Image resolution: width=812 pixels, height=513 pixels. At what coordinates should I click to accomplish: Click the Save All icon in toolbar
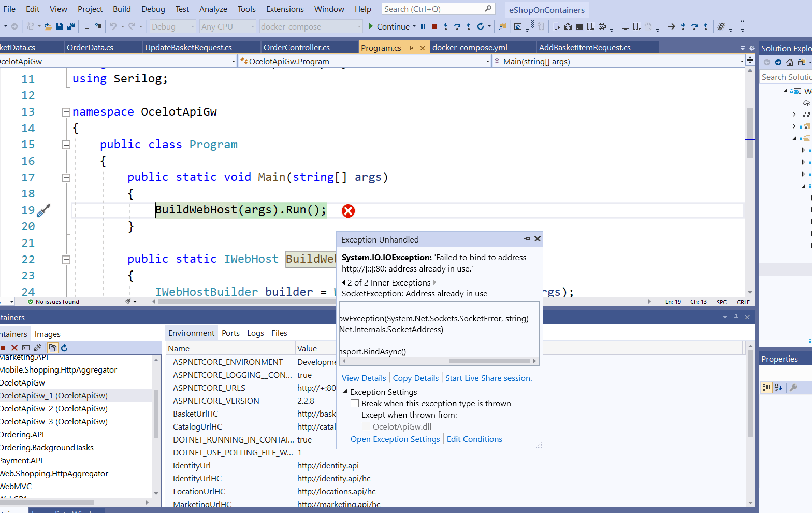(71, 26)
